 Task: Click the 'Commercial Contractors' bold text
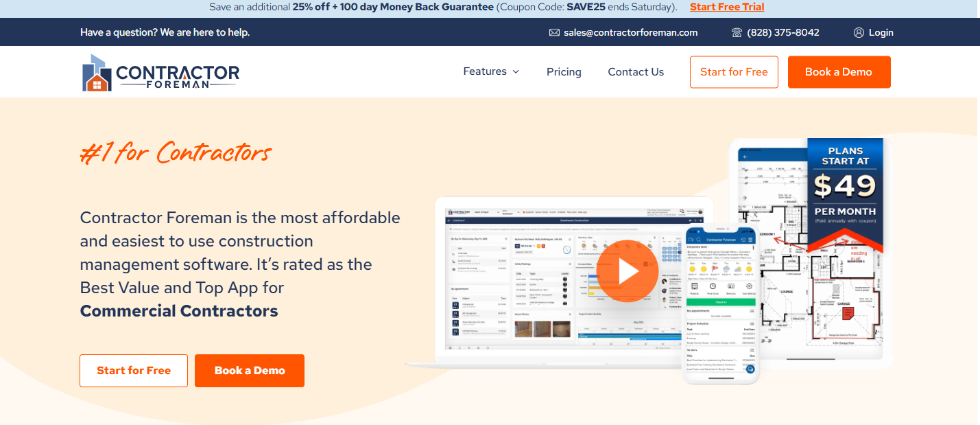click(x=179, y=311)
